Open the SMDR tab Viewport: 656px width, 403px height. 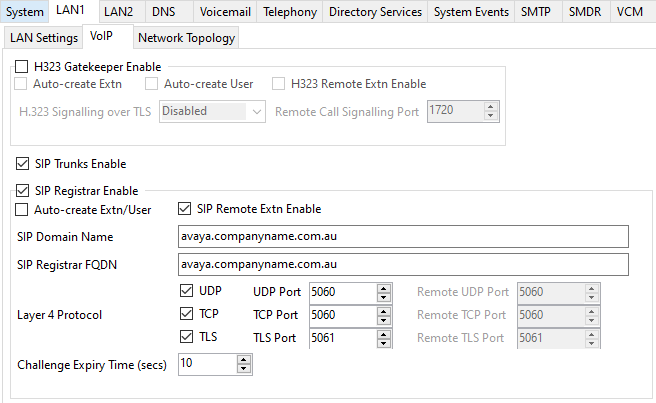(x=585, y=12)
